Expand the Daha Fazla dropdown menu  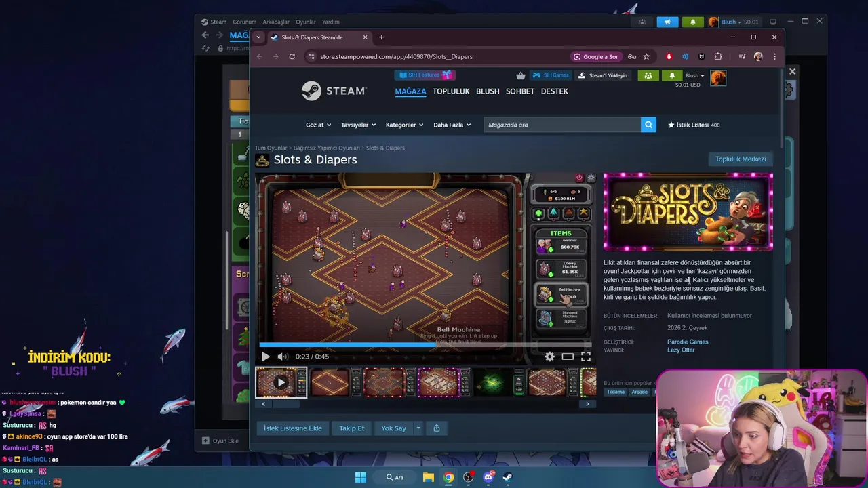452,125
